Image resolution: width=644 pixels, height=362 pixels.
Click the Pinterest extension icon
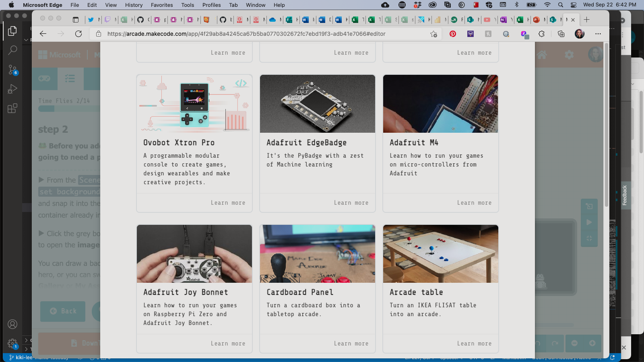pyautogui.click(x=453, y=34)
